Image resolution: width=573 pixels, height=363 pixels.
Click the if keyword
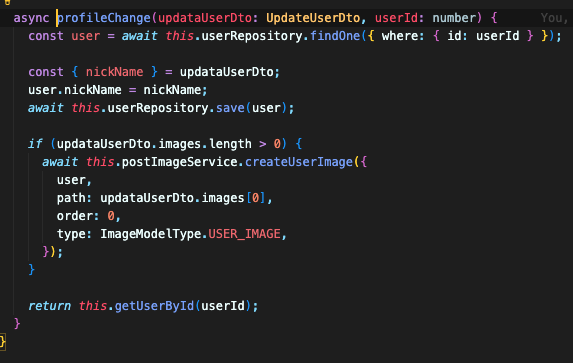35,144
